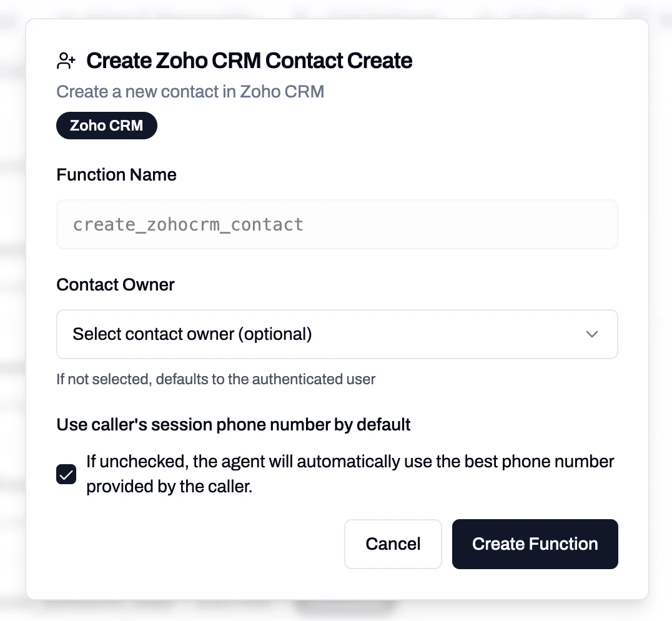Screen dimensions: 672x621
Task: Click the dark Zoho CRM integration pill
Action: coord(106,125)
